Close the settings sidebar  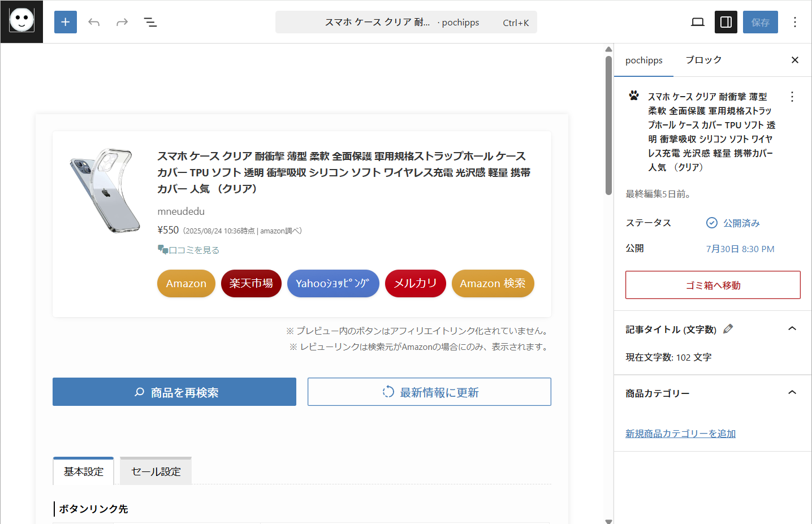pyautogui.click(x=795, y=60)
